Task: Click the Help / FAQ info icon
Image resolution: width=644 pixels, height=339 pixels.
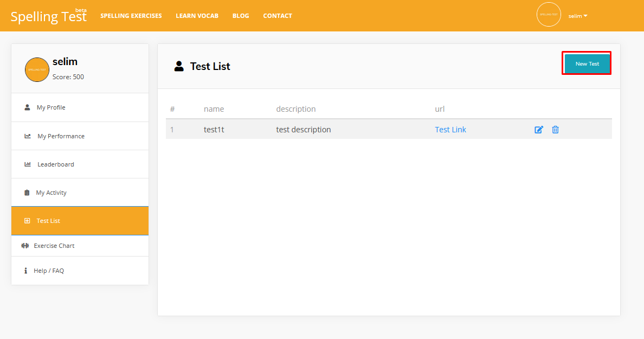Action: 25,271
